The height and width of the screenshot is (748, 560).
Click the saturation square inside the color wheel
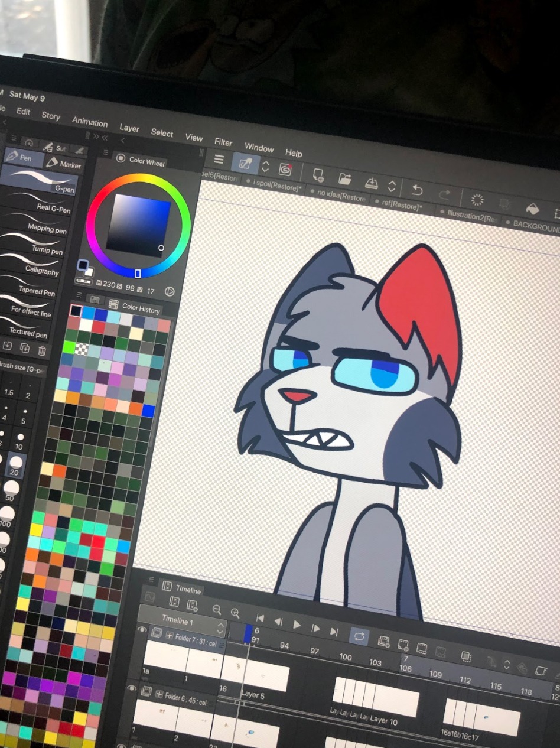(x=138, y=225)
